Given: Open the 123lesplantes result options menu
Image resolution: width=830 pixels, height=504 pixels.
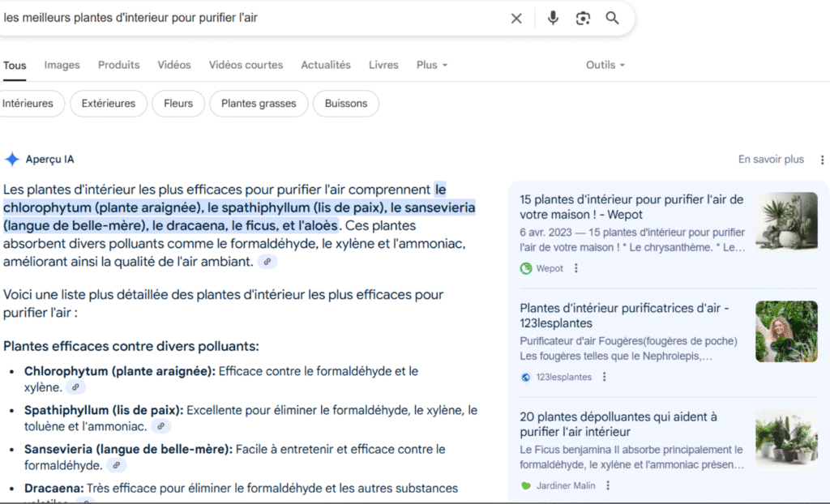Looking at the screenshot, I should click(x=604, y=377).
